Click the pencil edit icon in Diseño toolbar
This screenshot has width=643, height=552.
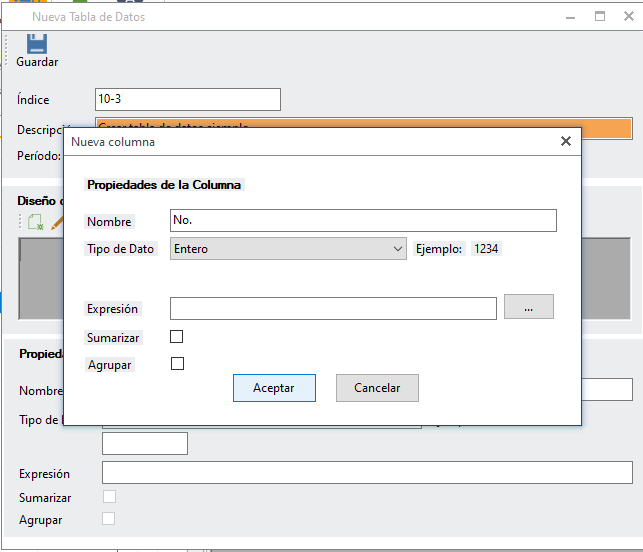[57, 223]
